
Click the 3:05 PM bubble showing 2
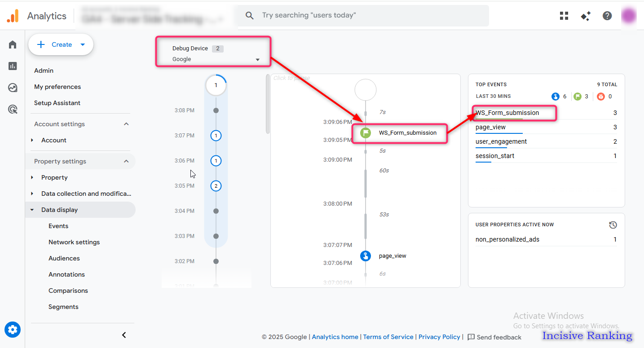click(x=216, y=186)
